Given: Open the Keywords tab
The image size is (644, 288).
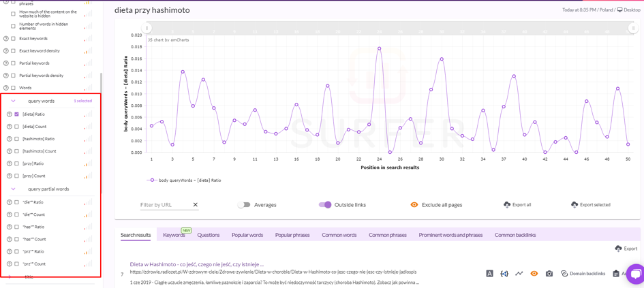Looking at the screenshot, I should [174, 235].
